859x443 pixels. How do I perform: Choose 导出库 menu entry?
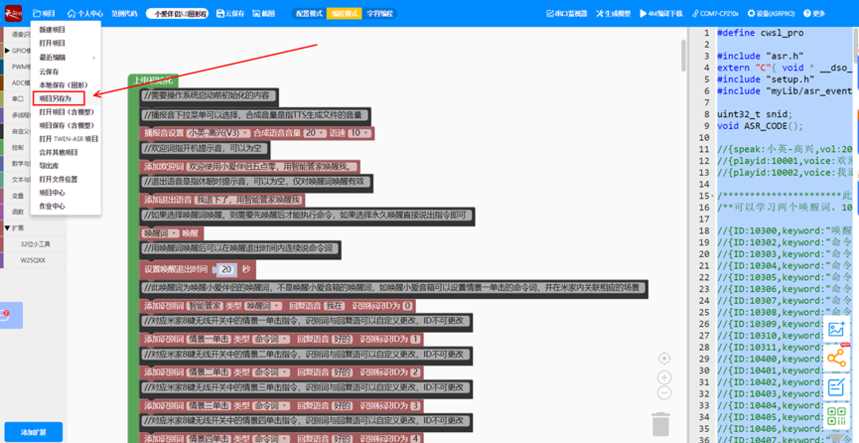(49, 166)
